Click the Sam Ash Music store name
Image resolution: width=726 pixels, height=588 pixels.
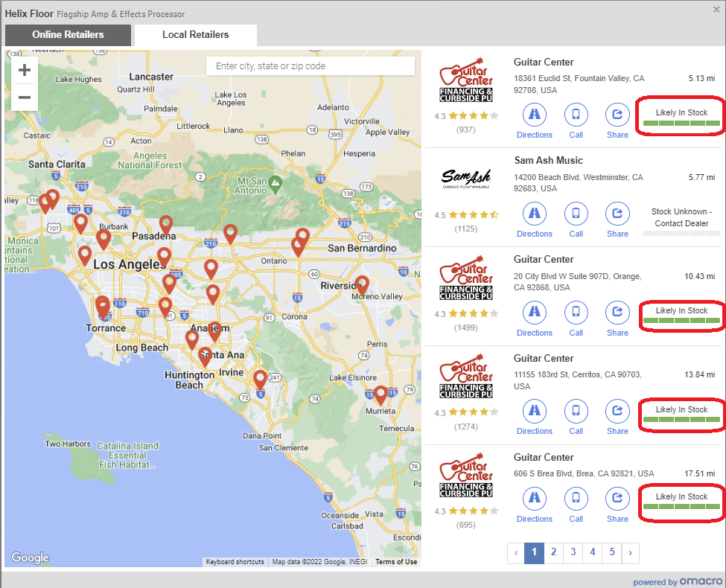pyautogui.click(x=549, y=161)
